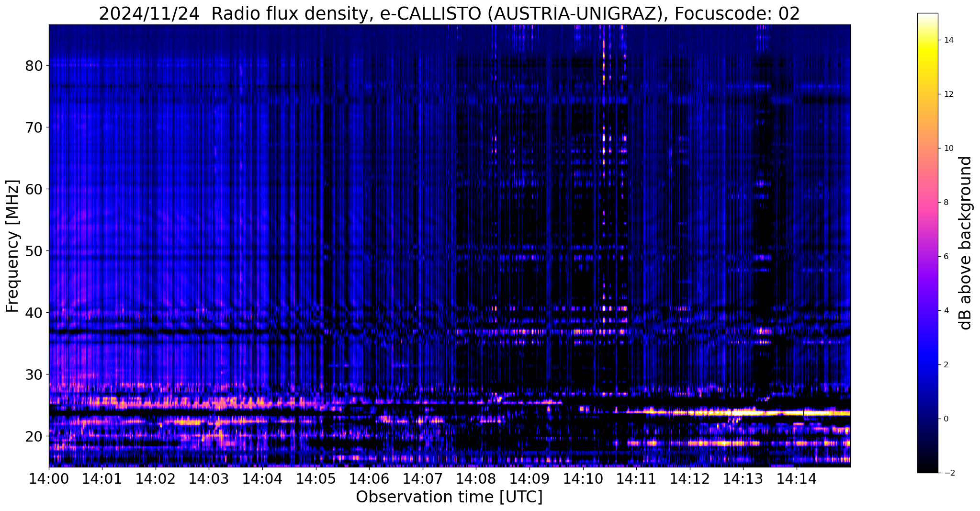Screen dimensions: 980x511
Task: Click the yellow region of the colorbar near 13
Action: (927, 67)
